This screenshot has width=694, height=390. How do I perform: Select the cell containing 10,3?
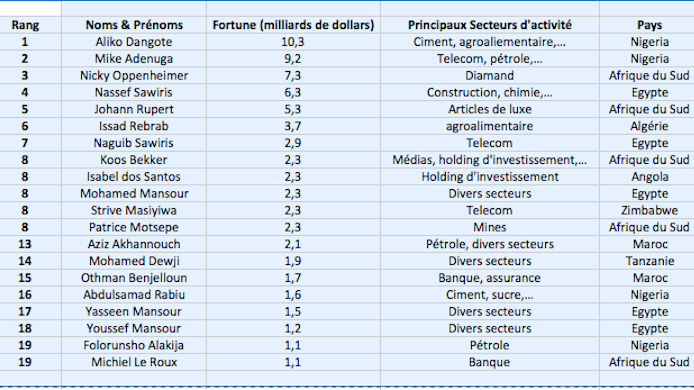click(x=293, y=42)
